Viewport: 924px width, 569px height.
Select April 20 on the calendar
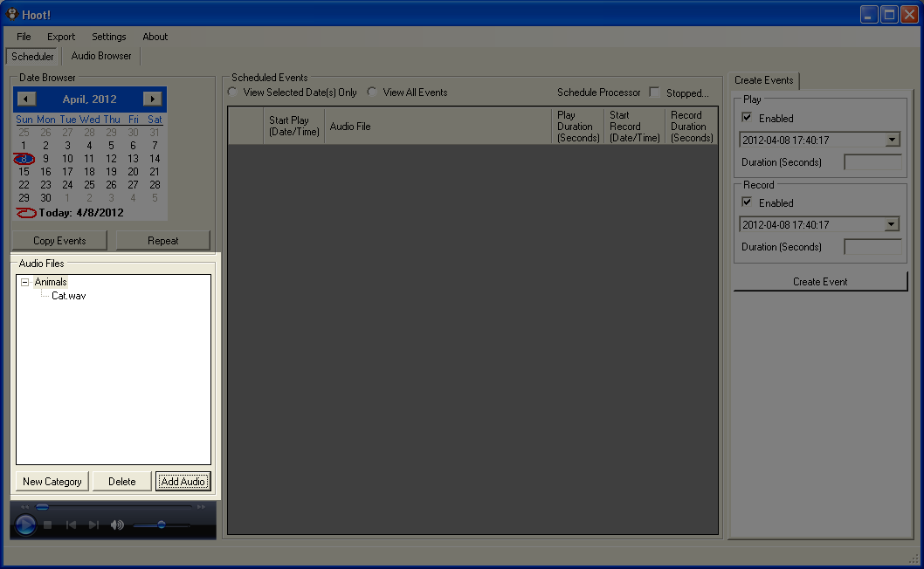(x=133, y=171)
